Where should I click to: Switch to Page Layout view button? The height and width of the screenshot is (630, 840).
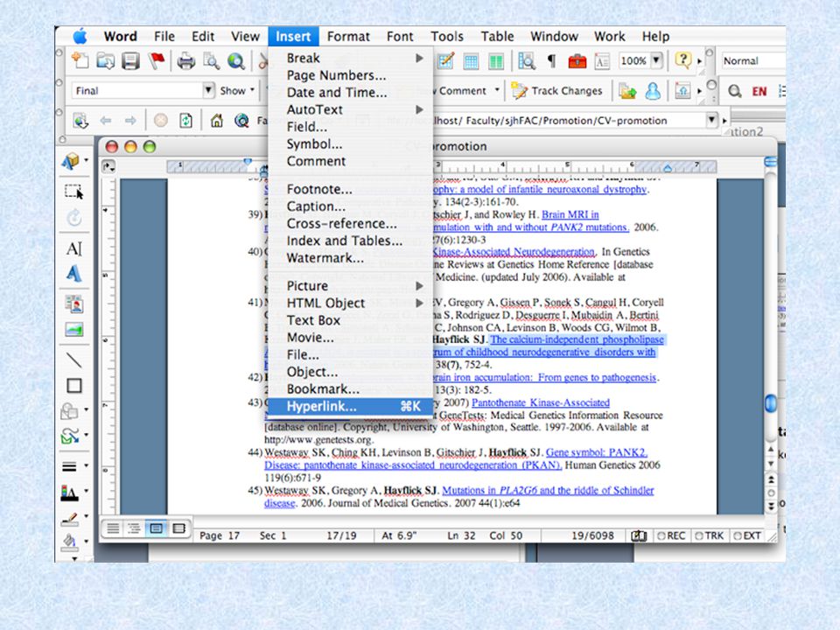[x=157, y=528]
